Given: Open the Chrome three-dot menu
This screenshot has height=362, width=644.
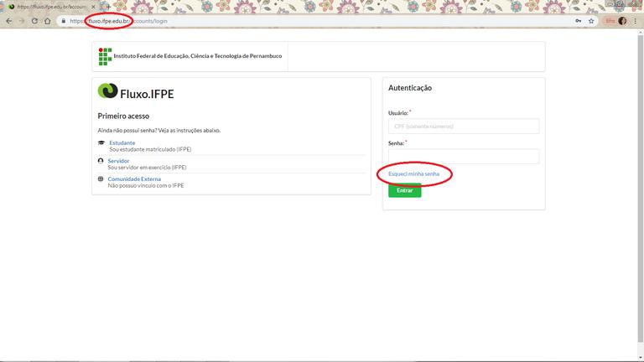Looking at the screenshot, I should tap(635, 21).
